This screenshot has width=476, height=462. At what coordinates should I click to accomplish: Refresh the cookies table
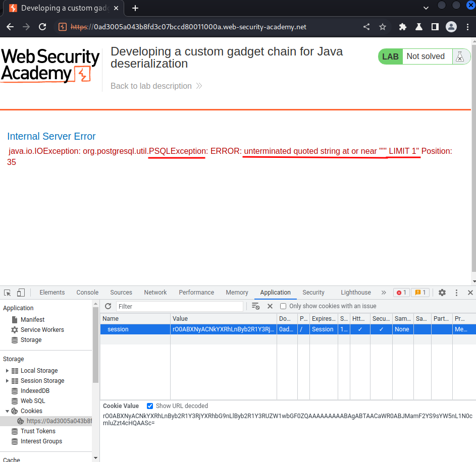tap(108, 306)
